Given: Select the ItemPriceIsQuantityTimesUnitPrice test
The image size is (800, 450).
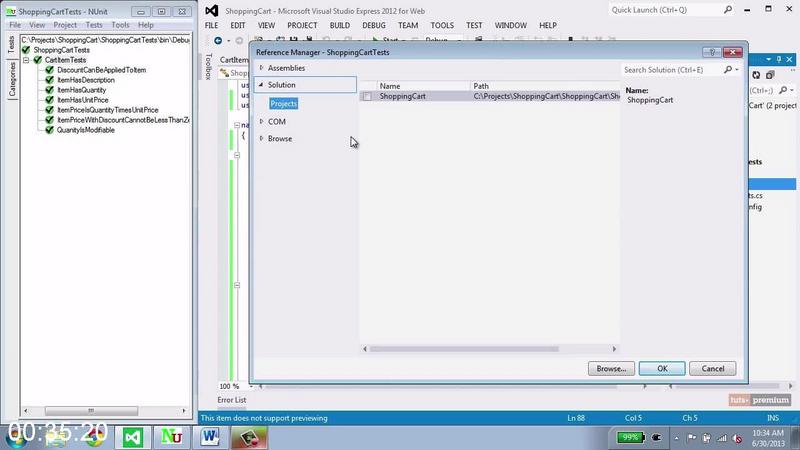Looking at the screenshot, I should coord(108,110).
